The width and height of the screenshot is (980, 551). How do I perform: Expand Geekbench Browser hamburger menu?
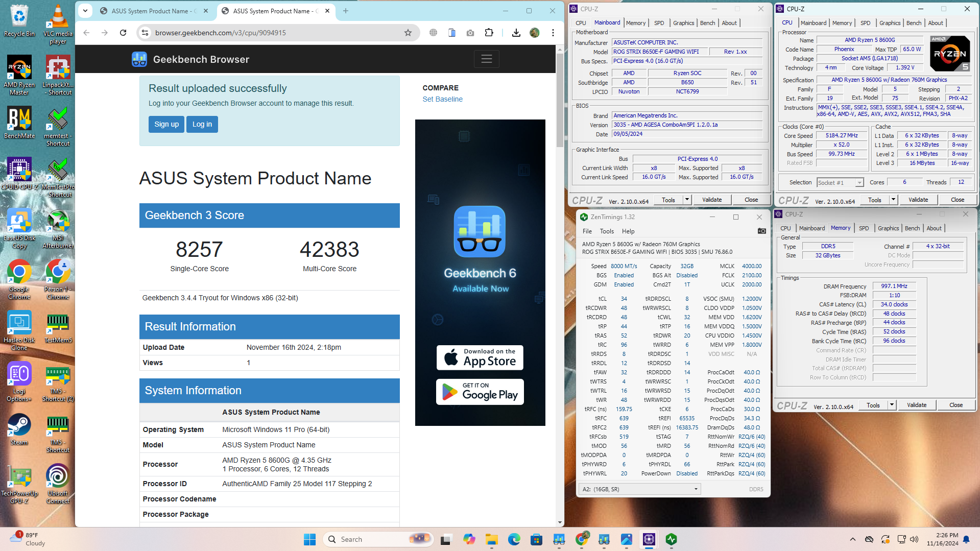486,59
